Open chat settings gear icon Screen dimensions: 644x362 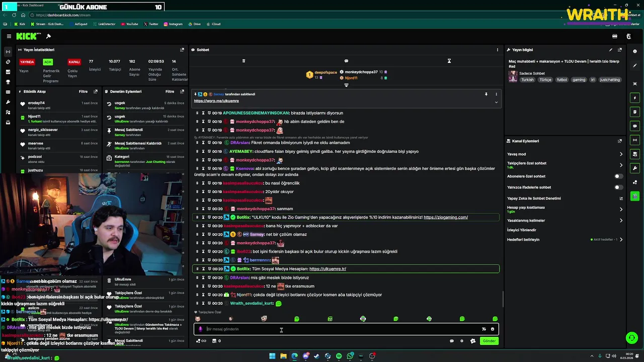(x=462, y=341)
